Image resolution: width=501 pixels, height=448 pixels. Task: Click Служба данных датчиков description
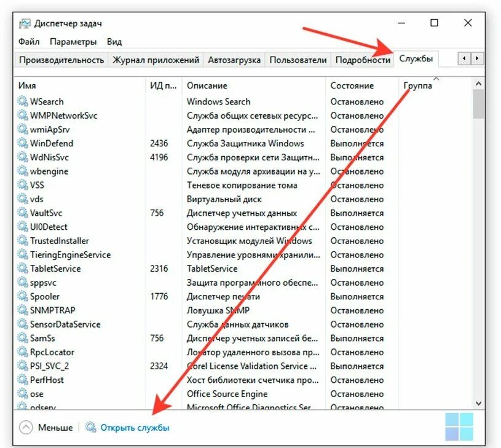pos(237,324)
